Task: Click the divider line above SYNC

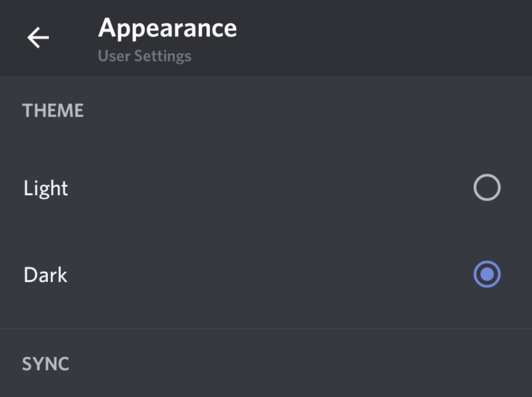Action: 266,328
